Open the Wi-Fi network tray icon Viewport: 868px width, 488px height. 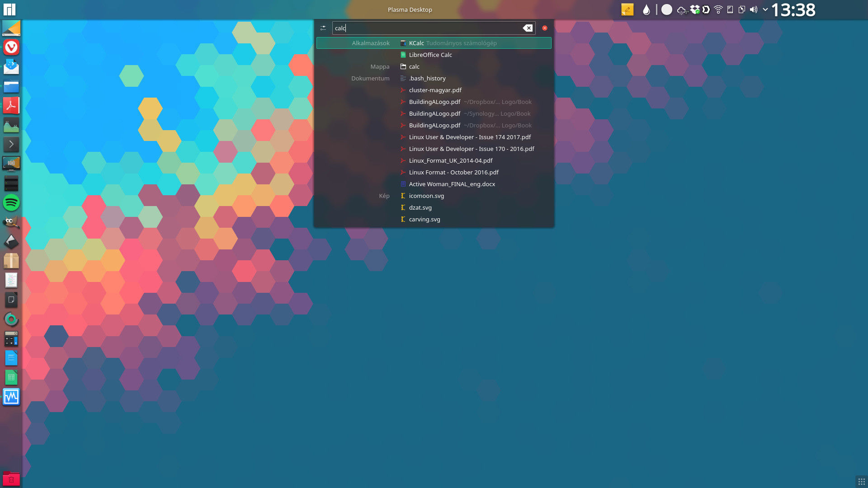(x=718, y=9)
